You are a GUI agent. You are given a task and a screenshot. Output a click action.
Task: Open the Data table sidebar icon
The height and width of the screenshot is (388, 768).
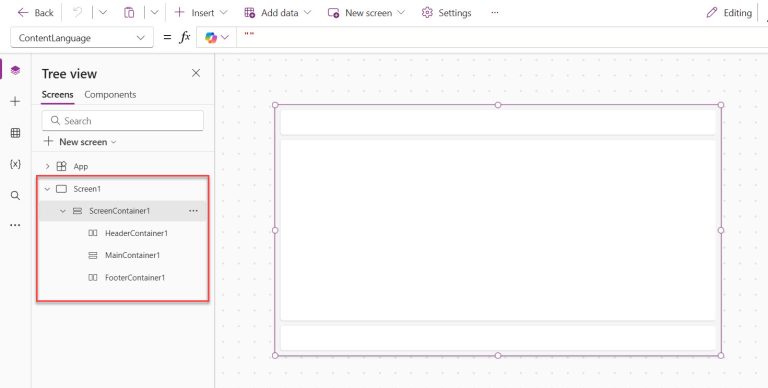click(15, 133)
